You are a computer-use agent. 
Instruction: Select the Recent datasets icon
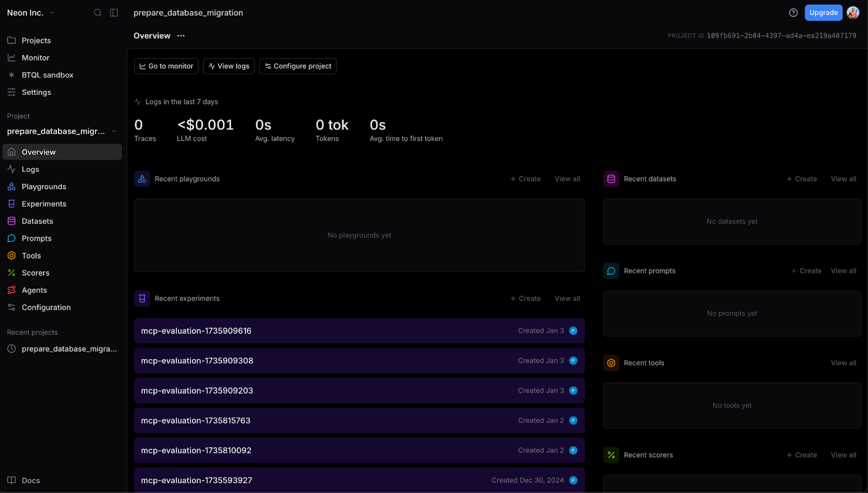[611, 179]
